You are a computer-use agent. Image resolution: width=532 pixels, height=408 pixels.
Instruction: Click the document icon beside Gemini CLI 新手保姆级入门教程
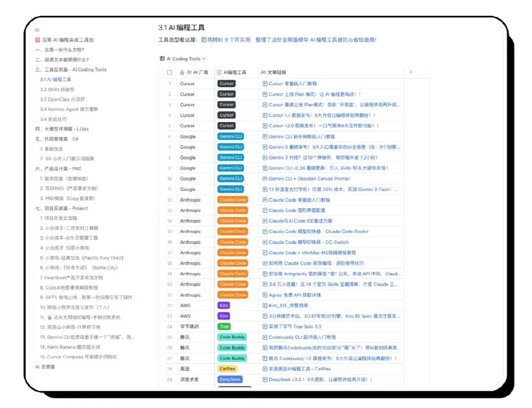(x=265, y=136)
